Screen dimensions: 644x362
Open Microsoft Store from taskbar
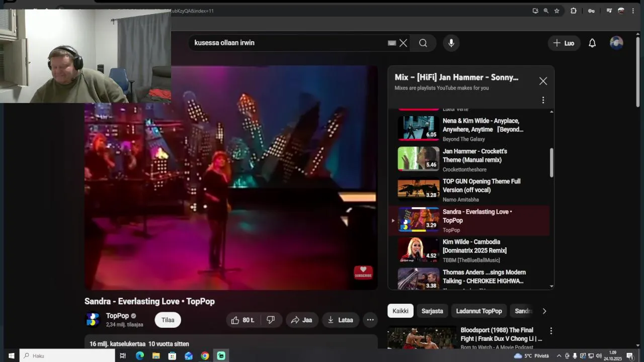tap(172, 356)
